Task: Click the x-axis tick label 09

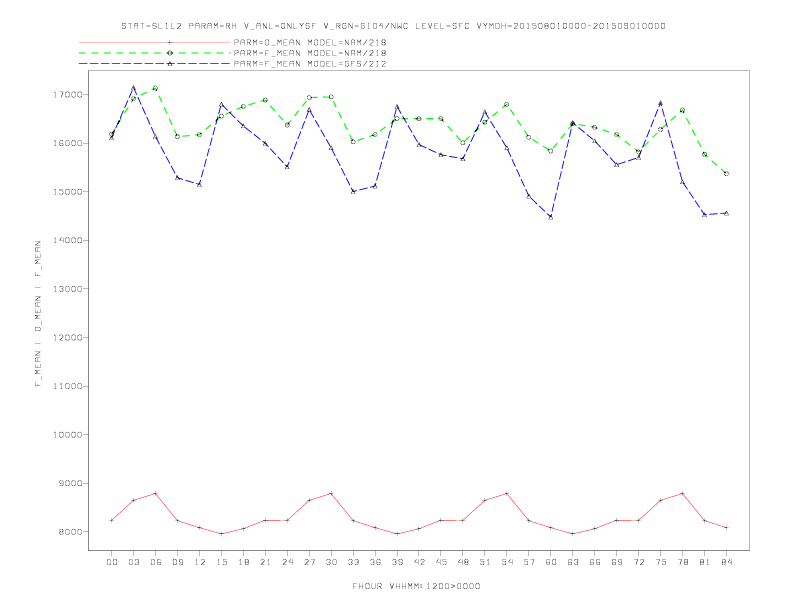Action: [177, 562]
